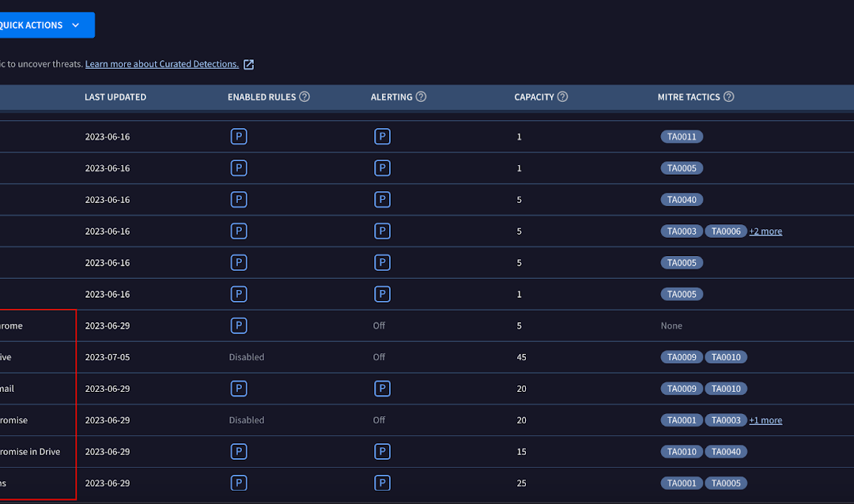Click Enabled Rules P icon in capacity-25 row
Screen dimensions: 854x504
point(239,483)
